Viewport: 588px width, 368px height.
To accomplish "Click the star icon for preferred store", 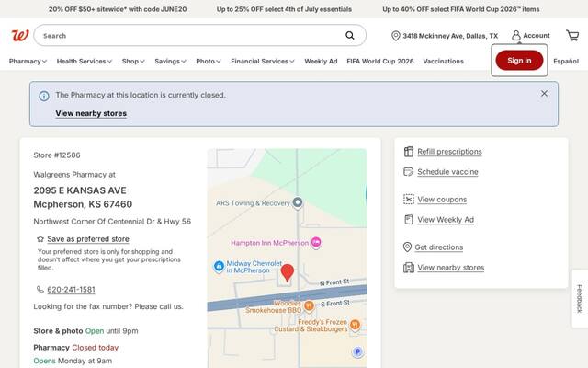I will 40,239.
